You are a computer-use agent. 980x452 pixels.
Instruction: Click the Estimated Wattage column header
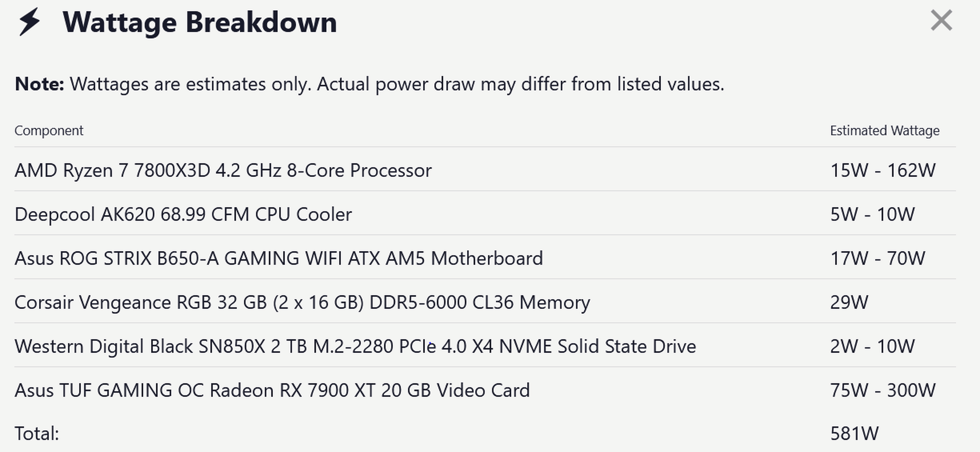(x=884, y=131)
